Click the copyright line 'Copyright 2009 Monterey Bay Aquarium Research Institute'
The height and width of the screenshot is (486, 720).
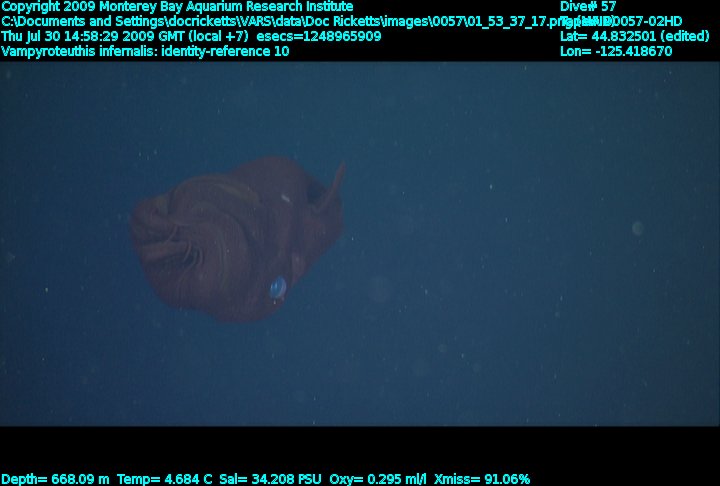[177, 7]
